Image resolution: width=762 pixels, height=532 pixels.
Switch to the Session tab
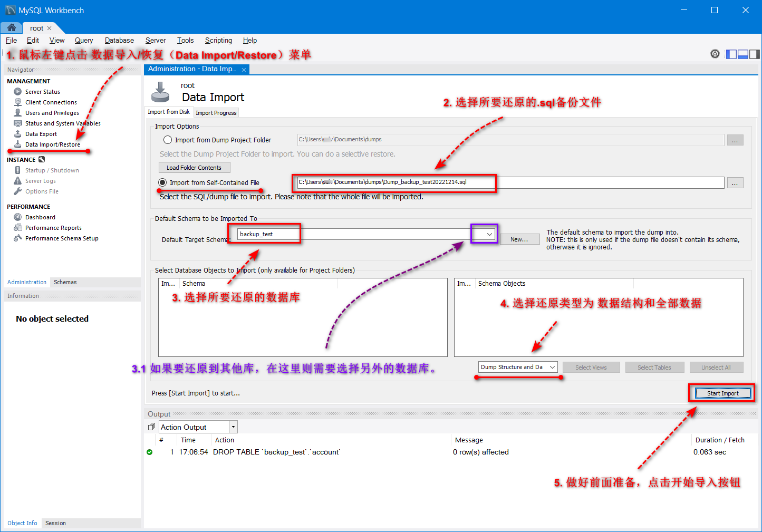coord(55,523)
